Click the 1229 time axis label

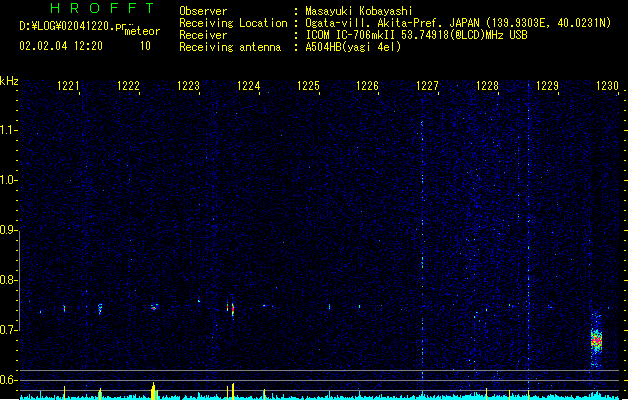tap(547, 86)
